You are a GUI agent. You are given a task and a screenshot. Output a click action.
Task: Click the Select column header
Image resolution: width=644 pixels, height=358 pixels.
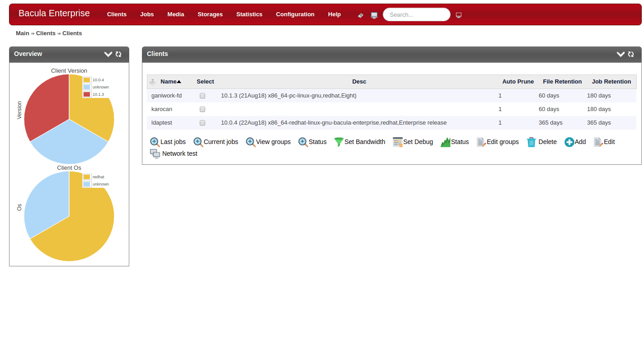pos(205,82)
